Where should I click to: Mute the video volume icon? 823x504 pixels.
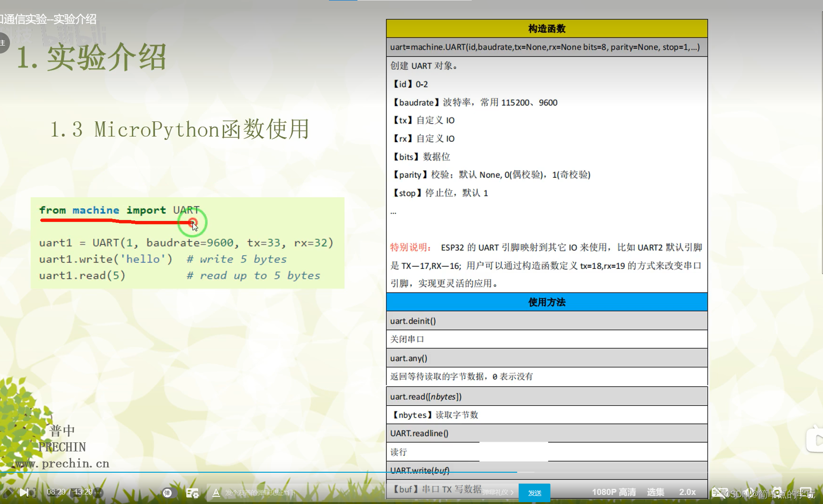coord(749,493)
